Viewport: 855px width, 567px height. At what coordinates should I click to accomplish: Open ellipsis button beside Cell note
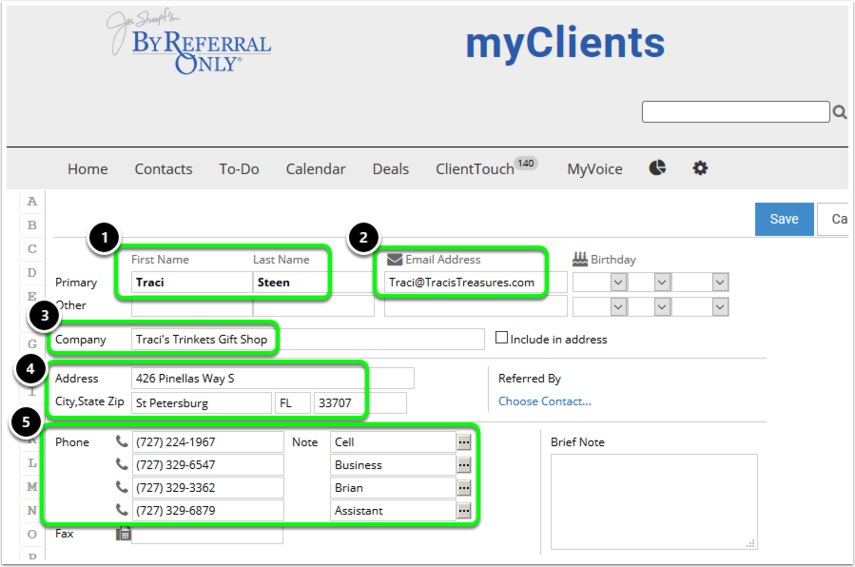[463, 442]
